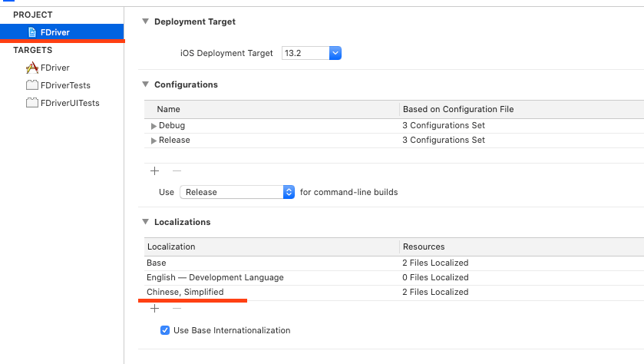Viewport: 644px width, 364px height.
Task: Expand the Release configuration row
Action: coord(154,141)
